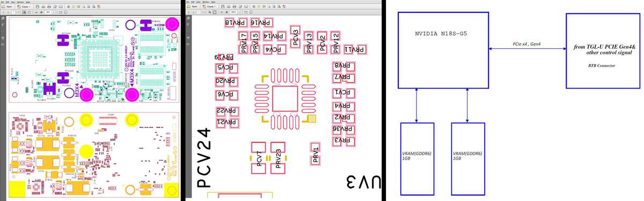Click page number field in left PDF window
Screen dimensions: 644x201
[13, 12]
